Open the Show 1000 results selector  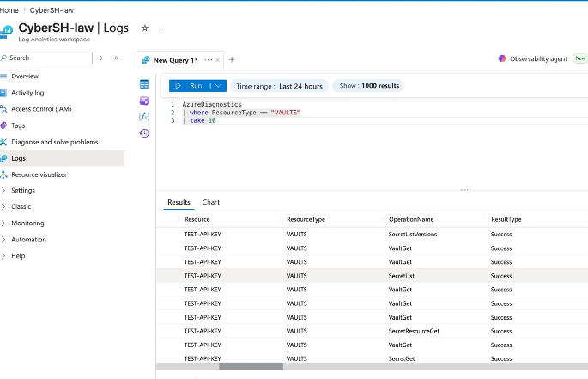click(x=369, y=86)
